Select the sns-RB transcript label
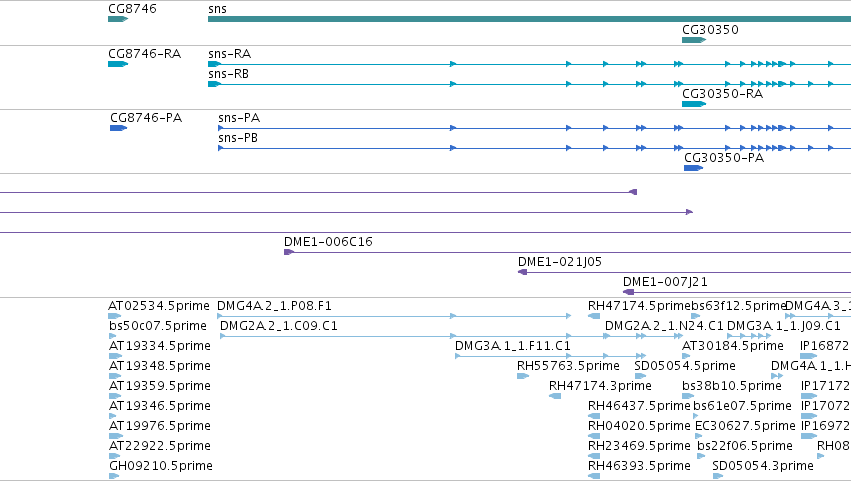851x481 pixels. pos(228,74)
